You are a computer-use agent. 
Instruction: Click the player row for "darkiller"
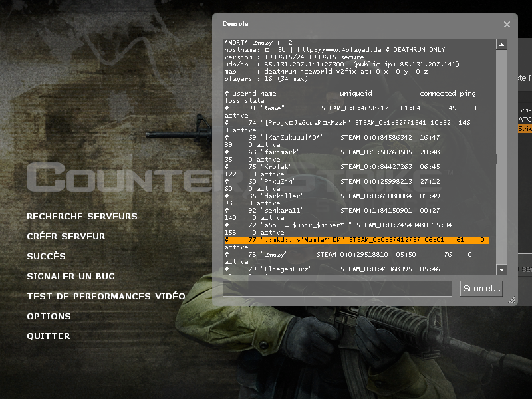(x=332, y=196)
